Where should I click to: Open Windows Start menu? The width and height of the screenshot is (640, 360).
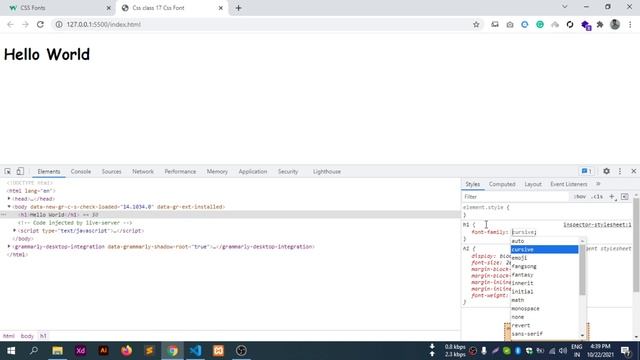(x=11, y=351)
